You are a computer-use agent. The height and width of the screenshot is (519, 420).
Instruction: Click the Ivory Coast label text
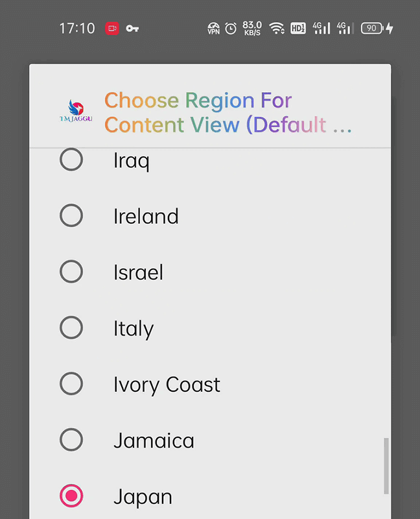167,385
